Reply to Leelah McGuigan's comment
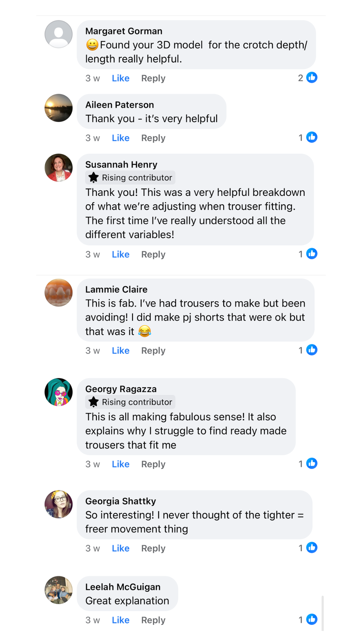Viewport: 362px width, 644px height. pyautogui.click(x=153, y=620)
